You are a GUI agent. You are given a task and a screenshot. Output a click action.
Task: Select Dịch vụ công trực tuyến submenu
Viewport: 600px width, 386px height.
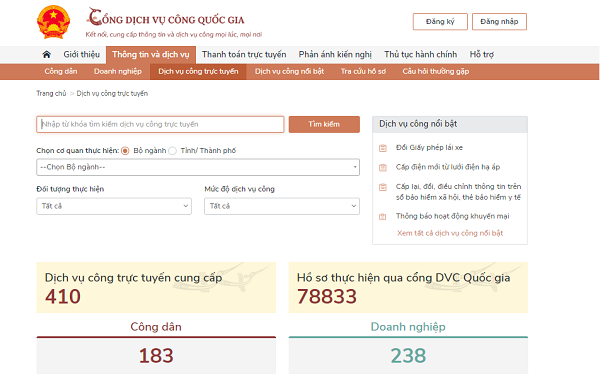click(198, 72)
